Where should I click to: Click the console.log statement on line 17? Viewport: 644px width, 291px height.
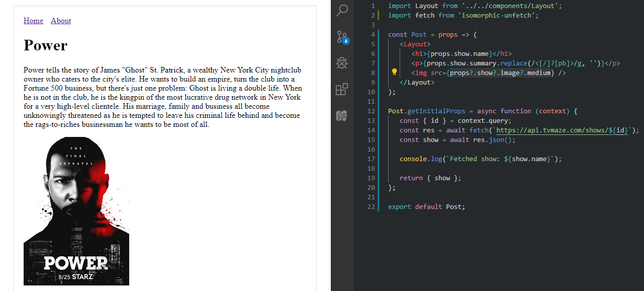pyautogui.click(x=481, y=159)
